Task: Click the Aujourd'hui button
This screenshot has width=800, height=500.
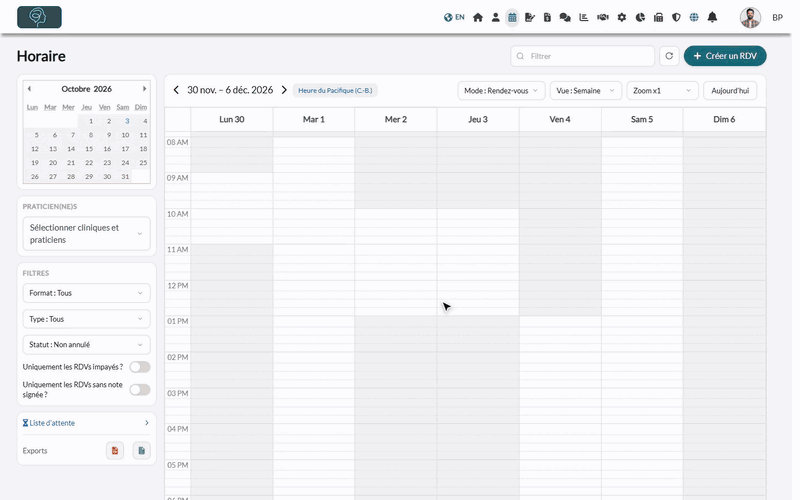Action: click(730, 91)
